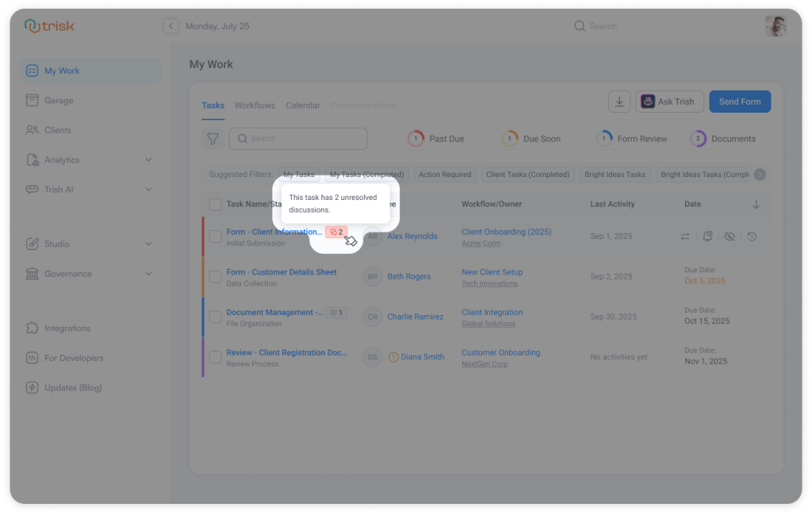812x515 pixels.
Task: Click the download tasks icon
Action: pos(619,101)
